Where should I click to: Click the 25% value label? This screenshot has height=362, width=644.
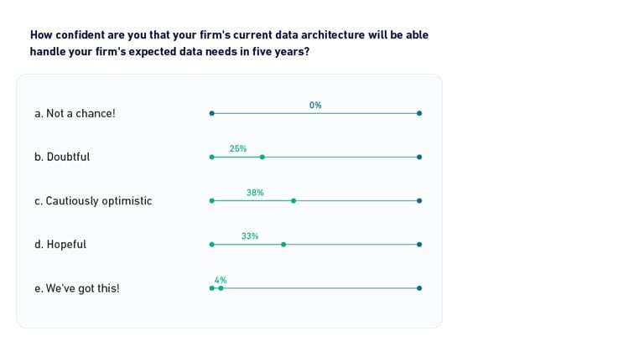238,149
